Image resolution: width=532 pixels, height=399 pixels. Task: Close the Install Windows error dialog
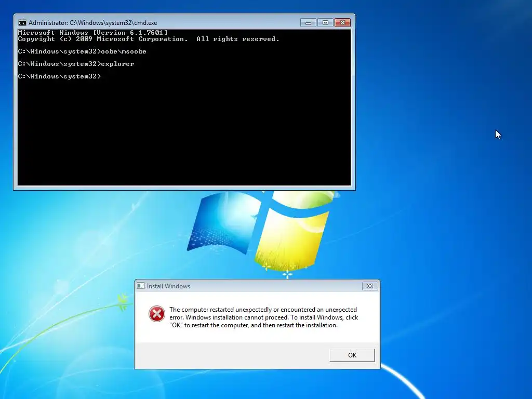(x=370, y=286)
